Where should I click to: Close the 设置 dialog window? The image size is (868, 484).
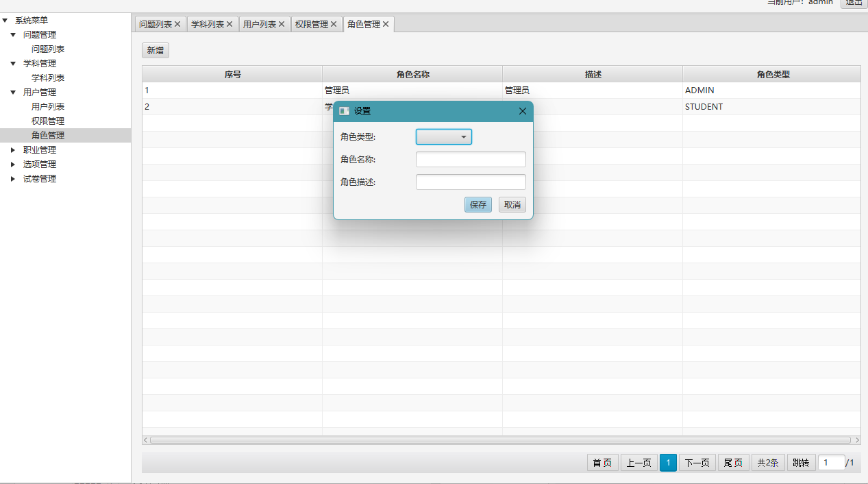tap(523, 111)
